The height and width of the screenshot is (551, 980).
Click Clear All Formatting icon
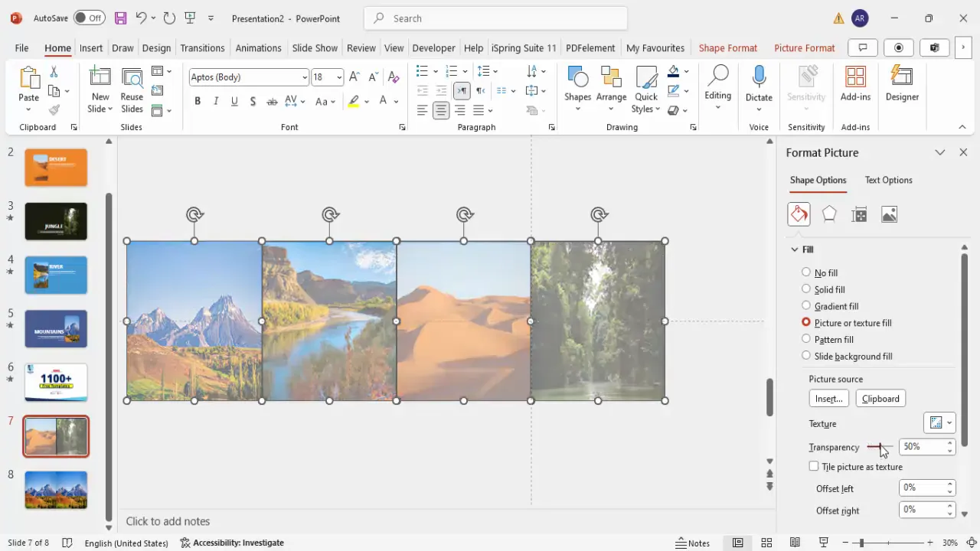tap(394, 77)
